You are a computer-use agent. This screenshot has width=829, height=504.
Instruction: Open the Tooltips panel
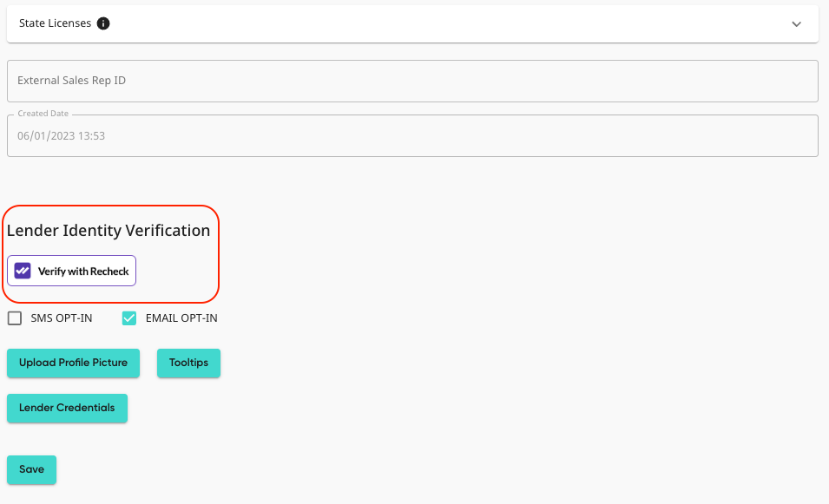(188, 363)
